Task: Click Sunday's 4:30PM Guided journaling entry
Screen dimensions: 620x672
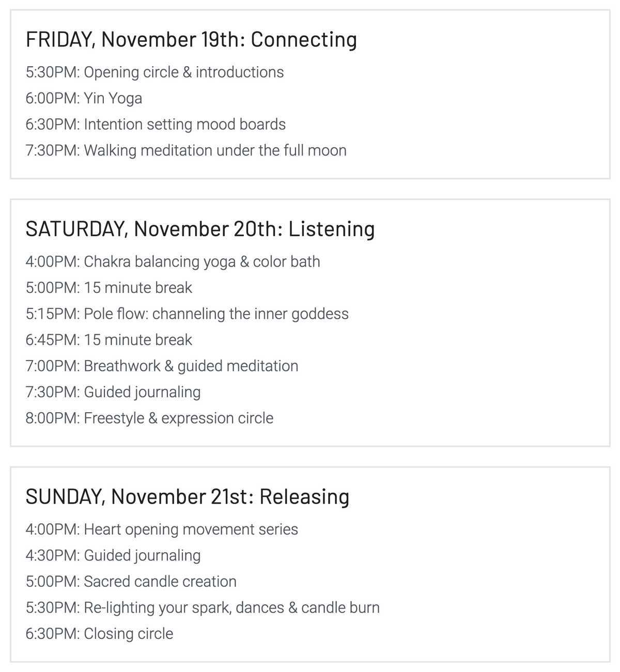Action: [113, 555]
